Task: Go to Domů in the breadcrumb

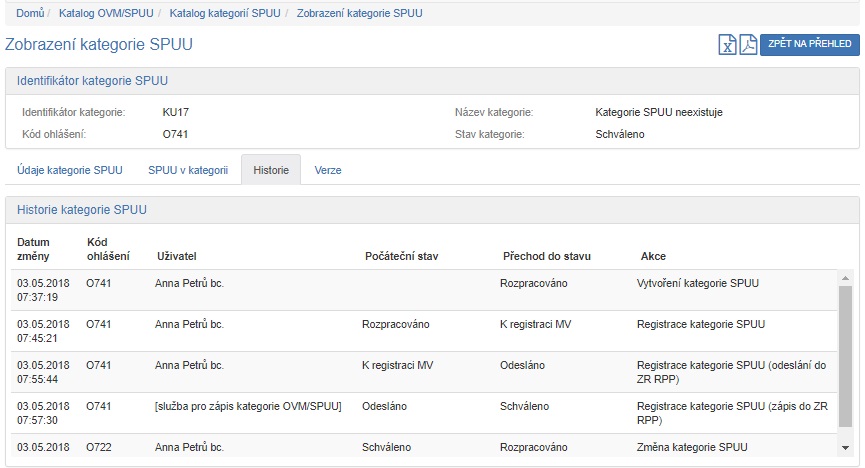Action: (30, 13)
